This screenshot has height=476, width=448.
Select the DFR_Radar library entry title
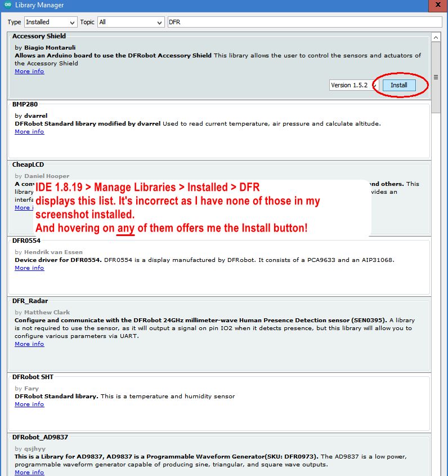[x=30, y=301]
